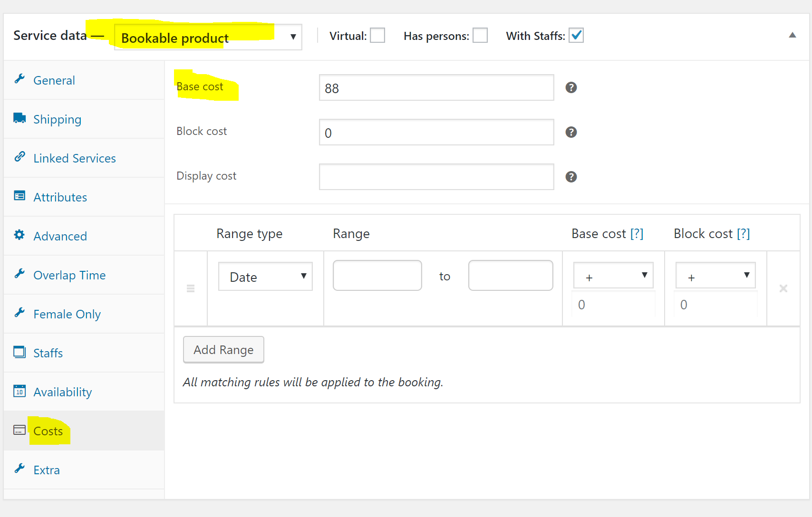
Task: Click the window icon beside Staffs
Action: (19, 352)
